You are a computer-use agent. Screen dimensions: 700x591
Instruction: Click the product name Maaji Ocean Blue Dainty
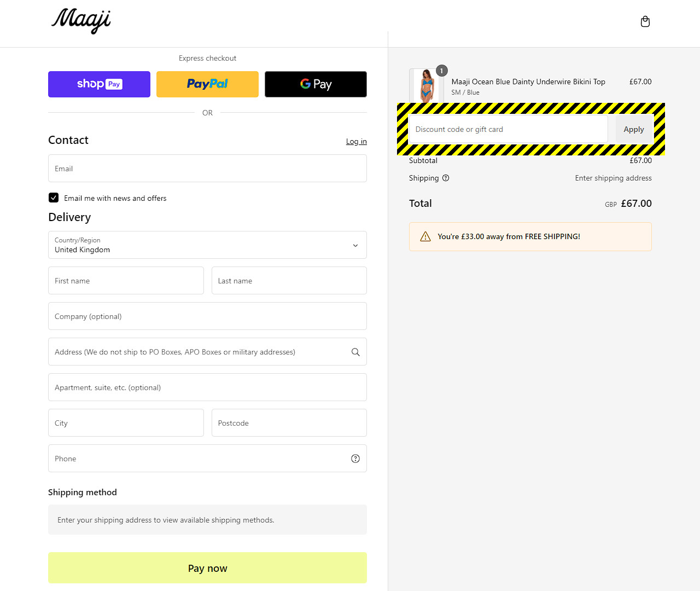[x=528, y=82]
